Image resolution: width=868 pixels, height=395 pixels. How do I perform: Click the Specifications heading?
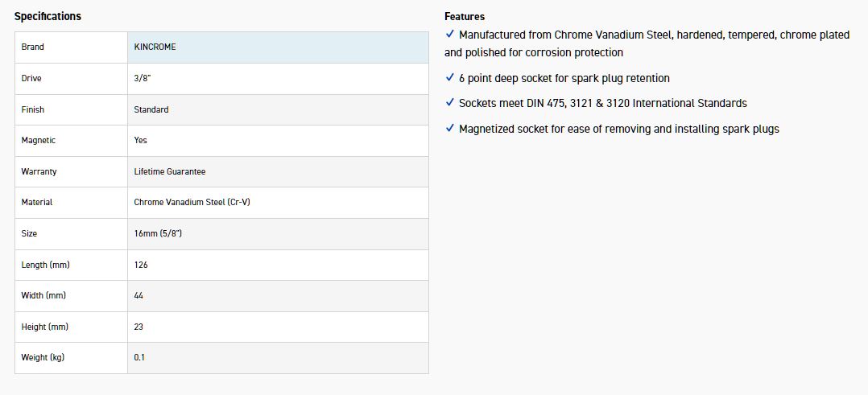(x=48, y=16)
